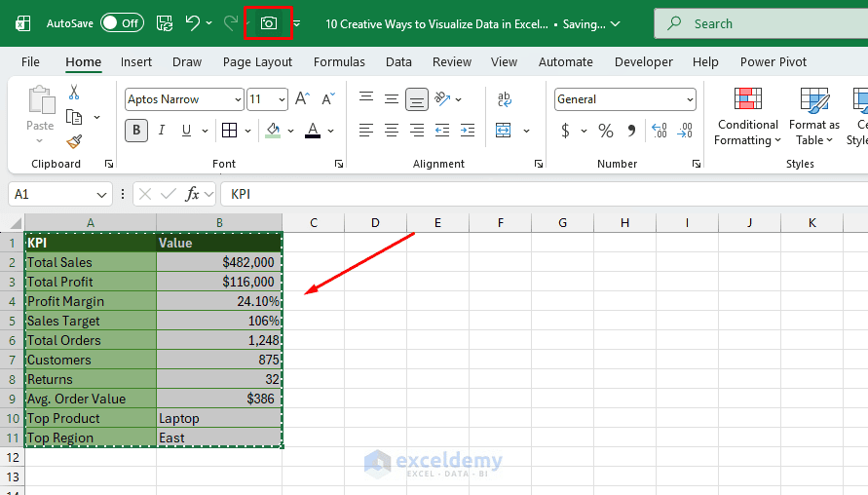Click the Align Right icon
The image size is (868, 495).
(x=417, y=131)
